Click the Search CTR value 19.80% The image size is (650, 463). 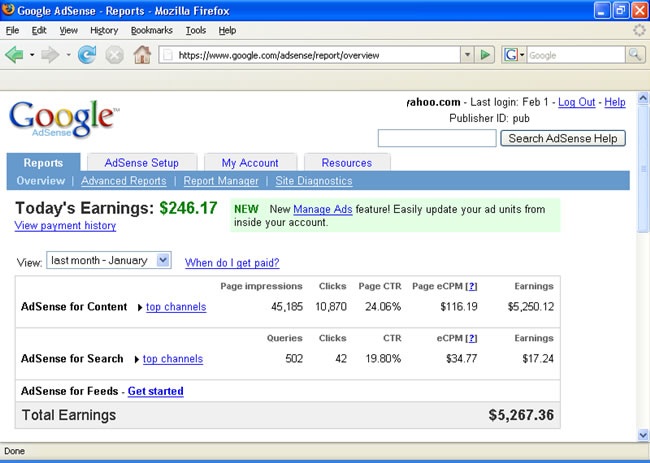coord(383,359)
